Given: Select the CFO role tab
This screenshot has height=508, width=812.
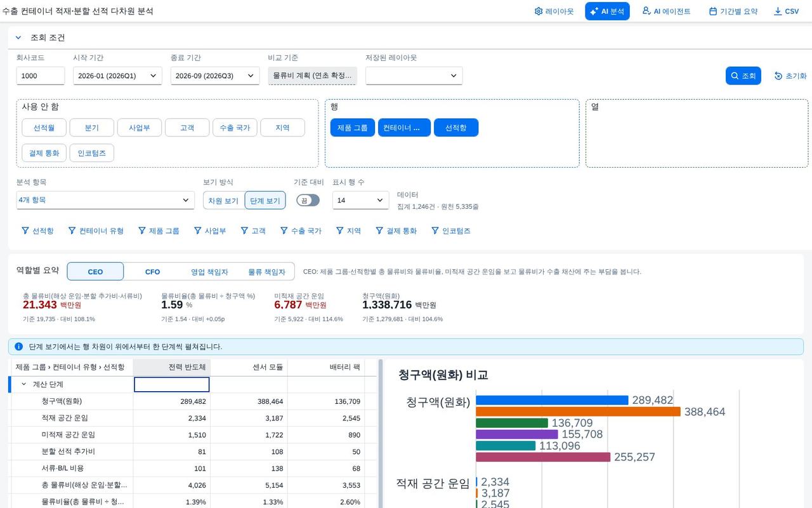Looking at the screenshot, I should coord(152,271).
